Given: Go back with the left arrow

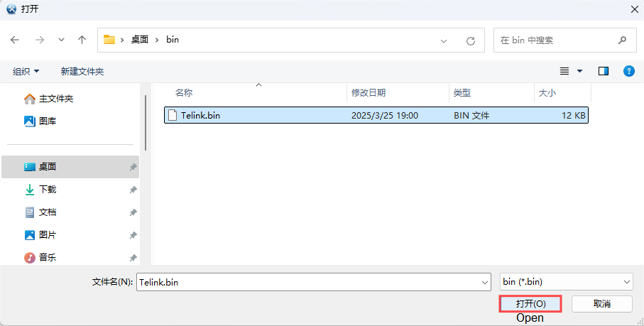Looking at the screenshot, I should pyautogui.click(x=15, y=40).
